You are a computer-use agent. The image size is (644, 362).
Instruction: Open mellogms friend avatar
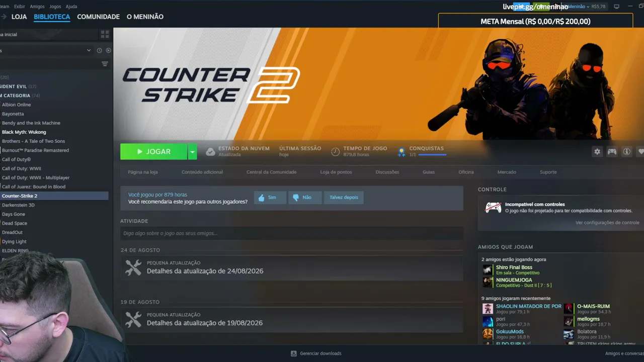569,321
